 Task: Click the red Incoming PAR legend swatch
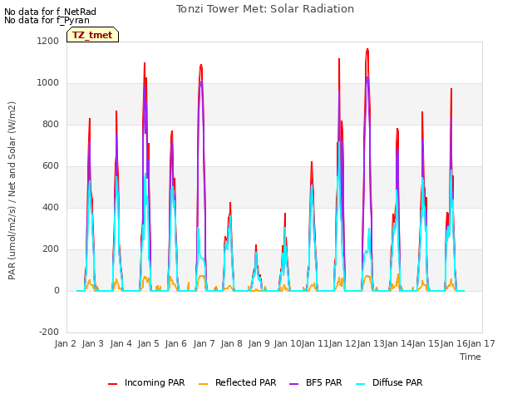tap(113, 384)
